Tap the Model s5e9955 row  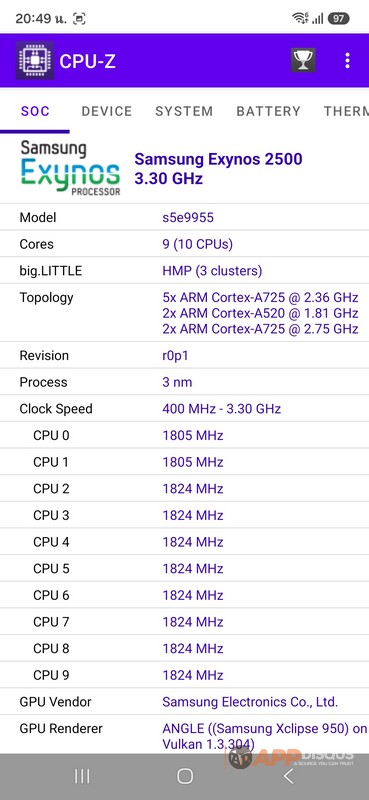click(184, 217)
